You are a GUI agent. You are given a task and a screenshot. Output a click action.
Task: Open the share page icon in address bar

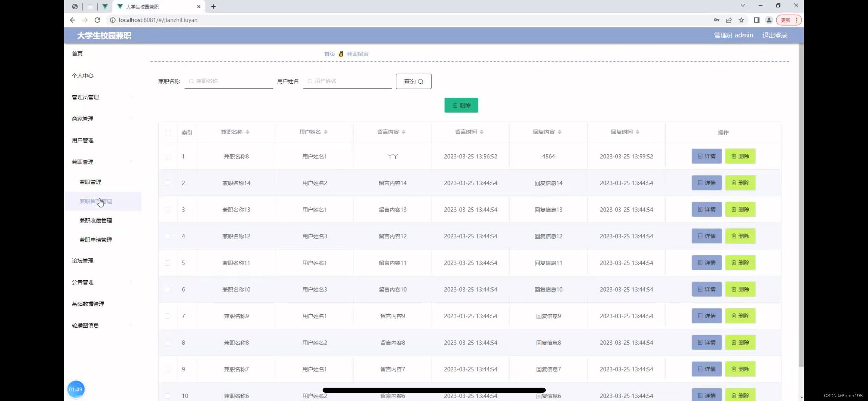tap(729, 20)
